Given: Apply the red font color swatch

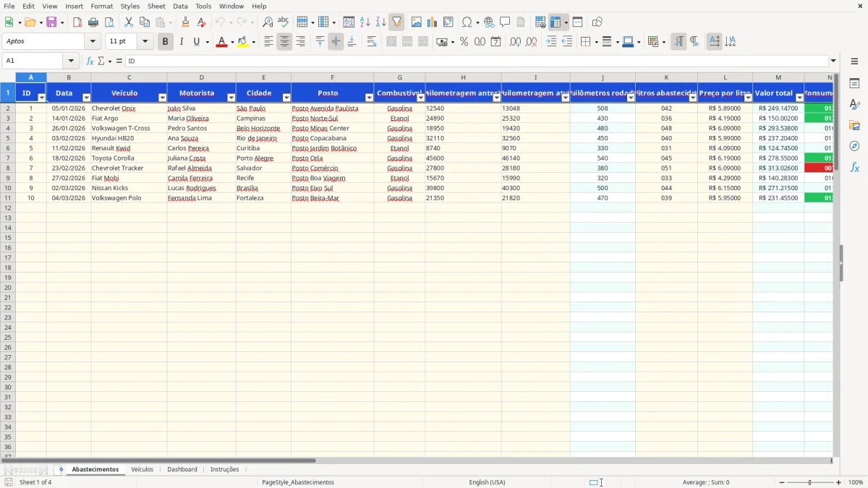Looking at the screenshot, I should coord(221,42).
